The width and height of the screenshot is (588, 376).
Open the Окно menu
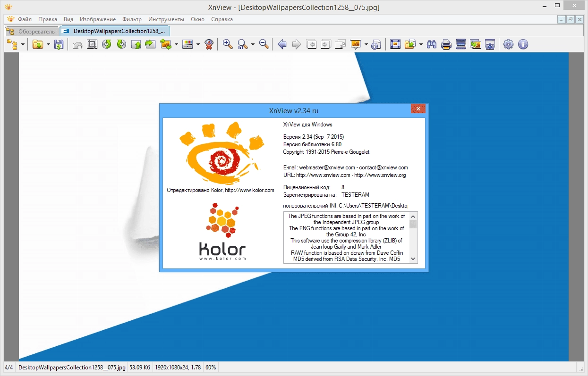tap(198, 19)
